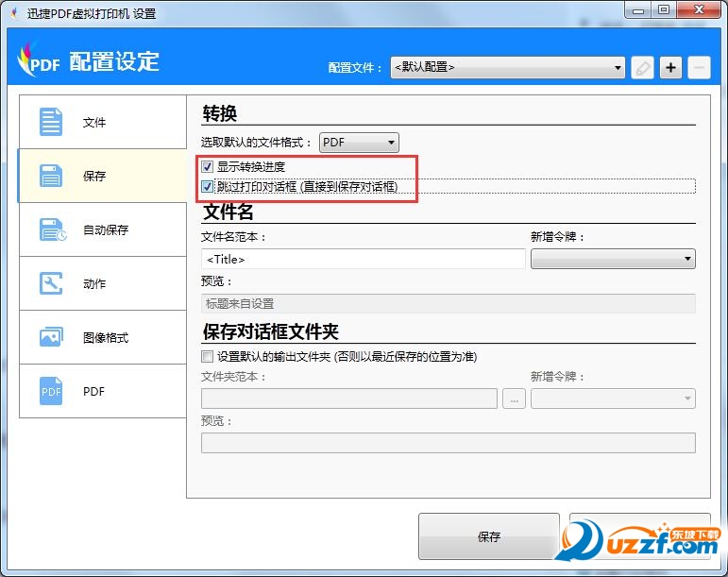Click the 图像格式 picture icon

tap(51, 337)
